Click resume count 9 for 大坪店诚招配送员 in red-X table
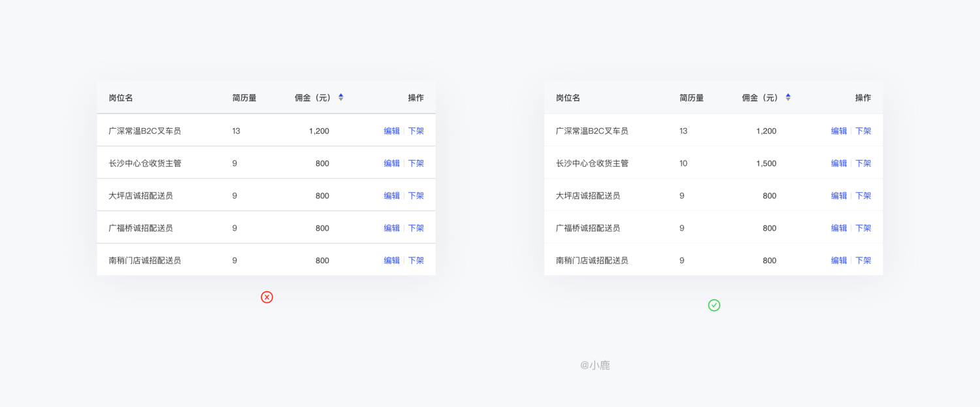The image size is (980, 407). coord(235,195)
